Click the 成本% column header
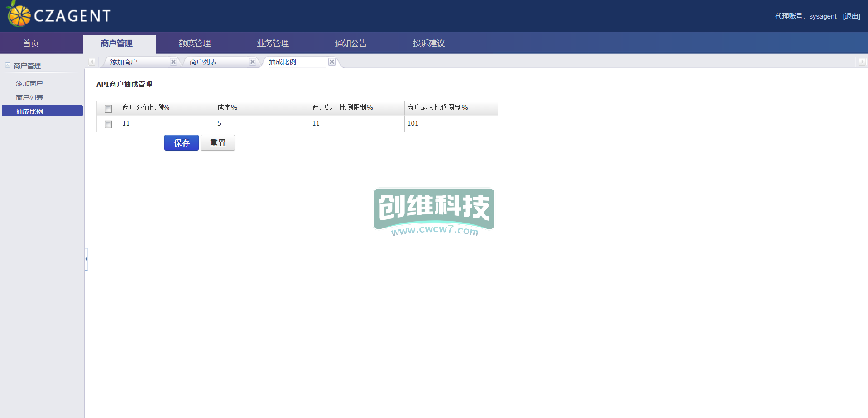The image size is (868, 418). [x=262, y=108]
